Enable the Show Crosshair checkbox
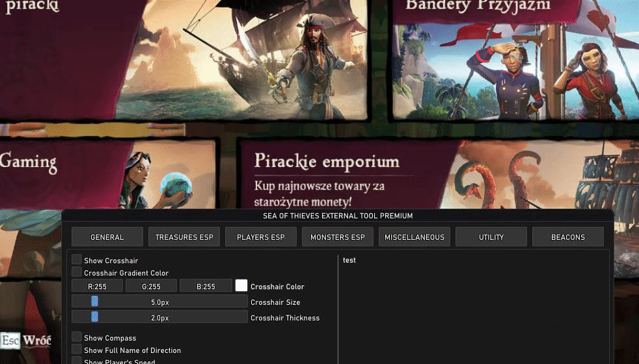This screenshot has height=364, width=639. click(77, 260)
